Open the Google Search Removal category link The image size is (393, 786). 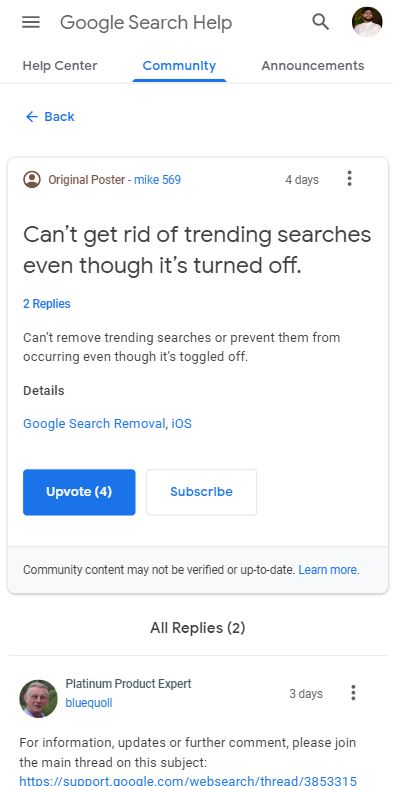click(x=94, y=424)
